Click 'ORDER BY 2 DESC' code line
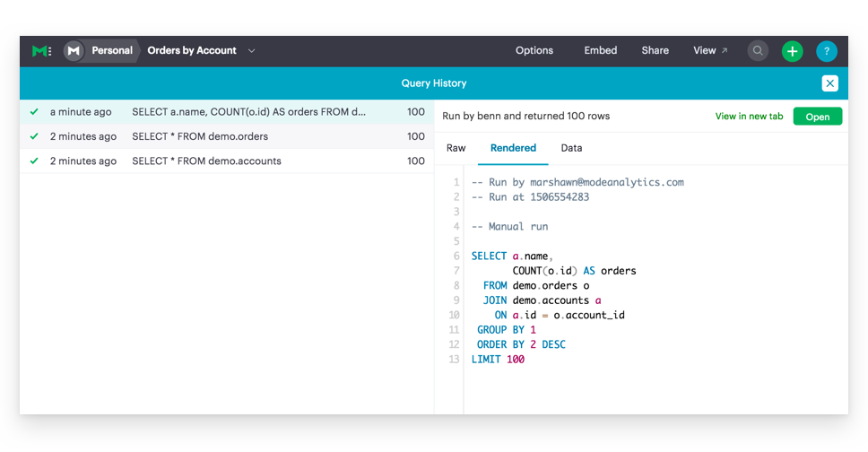868x452 pixels. click(521, 344)
